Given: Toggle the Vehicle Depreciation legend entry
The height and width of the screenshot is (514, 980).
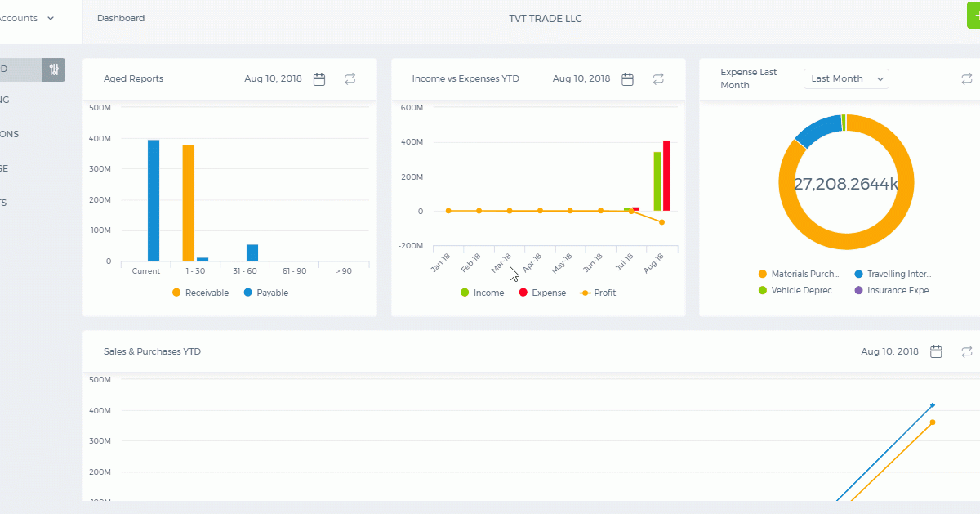Looking at the screenshot, I should click(798, 290).
